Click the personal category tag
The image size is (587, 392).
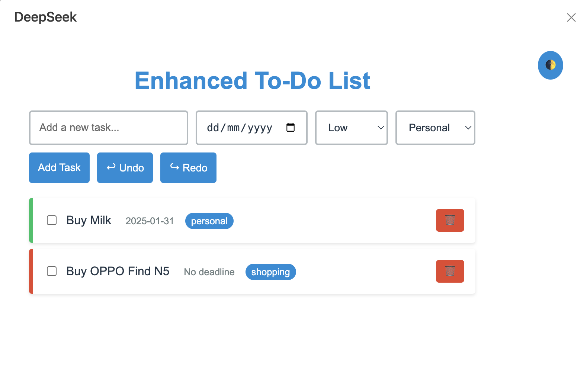click(209, 221)
